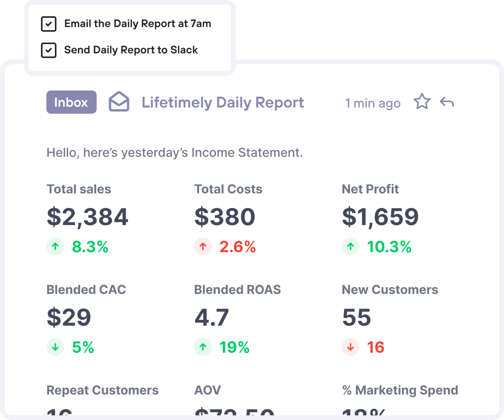Click the 1 min ago timestamp
Viewport: 504px width, 420px height.
pos(373,103)
